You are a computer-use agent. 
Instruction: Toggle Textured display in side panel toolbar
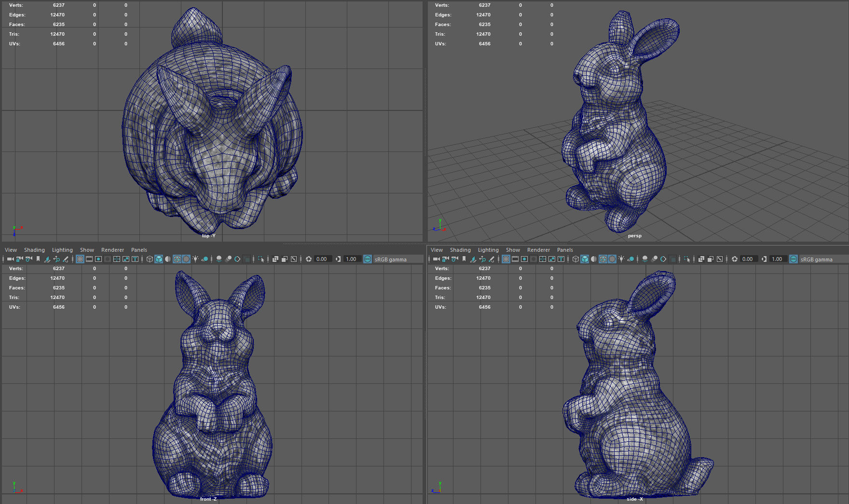[x=612, y=259]
